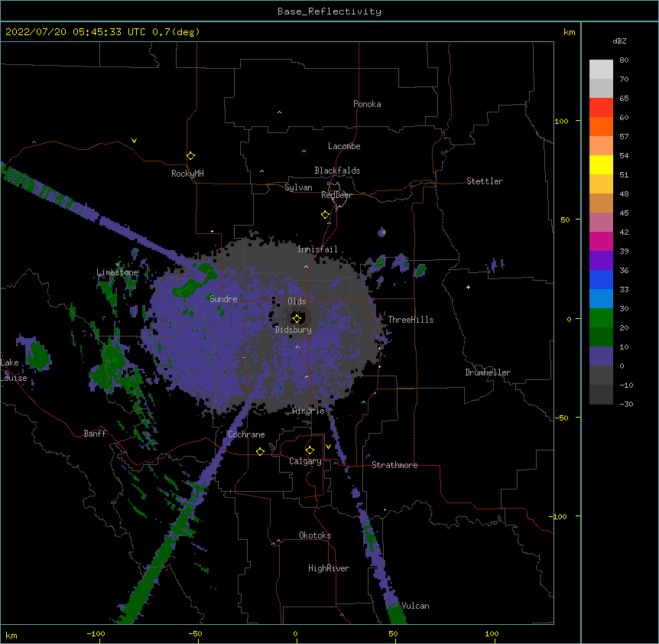Pick the light gray 80 dBZ legend swatch
This screenshot has width=659, height=644.
pos(601,70)
